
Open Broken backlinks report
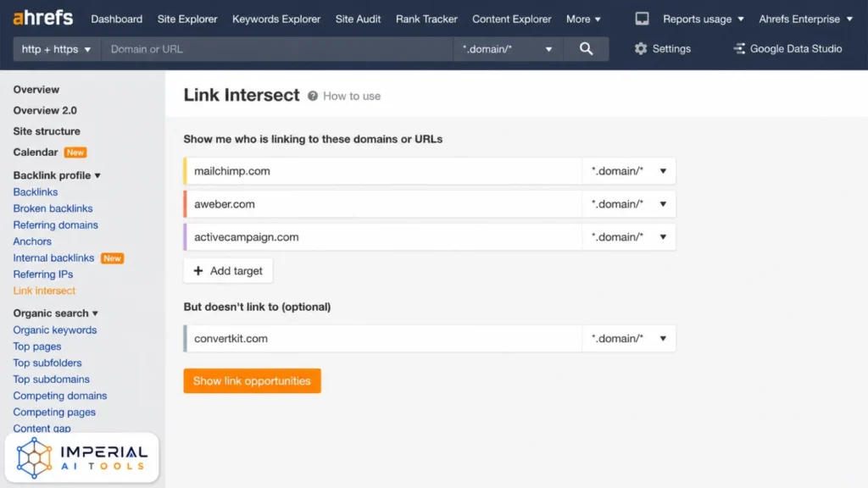(x=53, y=208)
